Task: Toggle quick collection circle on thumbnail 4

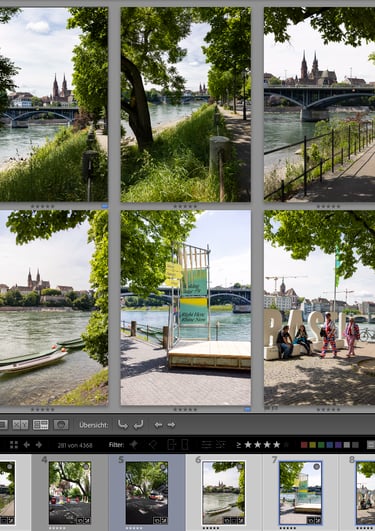Action: [x=86, y=467]
